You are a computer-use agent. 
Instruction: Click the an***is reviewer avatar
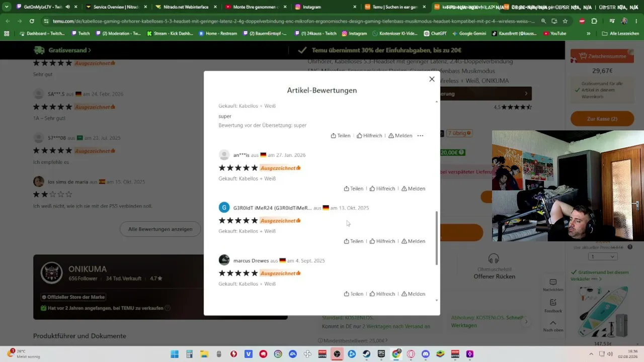click(x=224, y=155)
